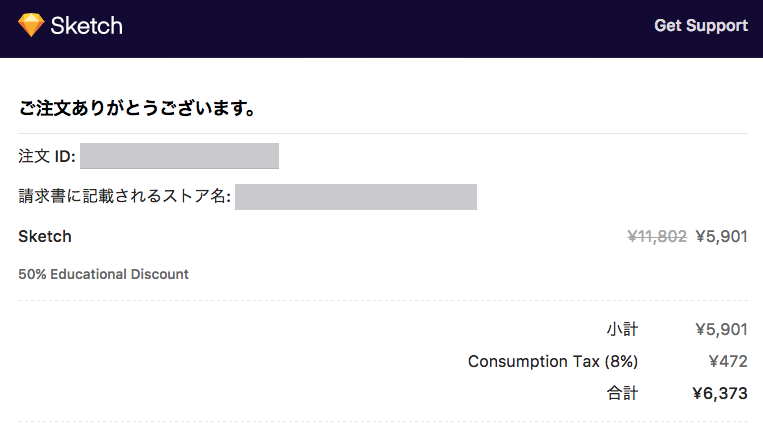The width and height of the screenshot is (763, 436).
Task: Select the redacted order ID field
Action: [x=180, y=156]
